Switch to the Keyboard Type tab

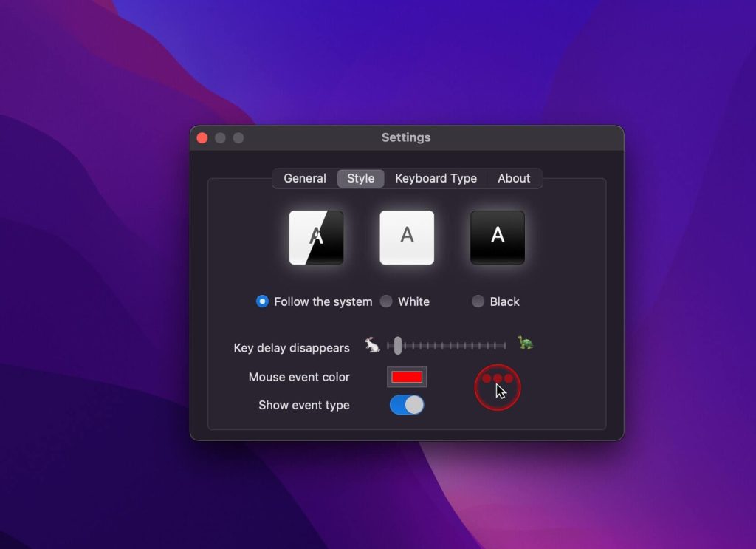click(x=436, y=178)
